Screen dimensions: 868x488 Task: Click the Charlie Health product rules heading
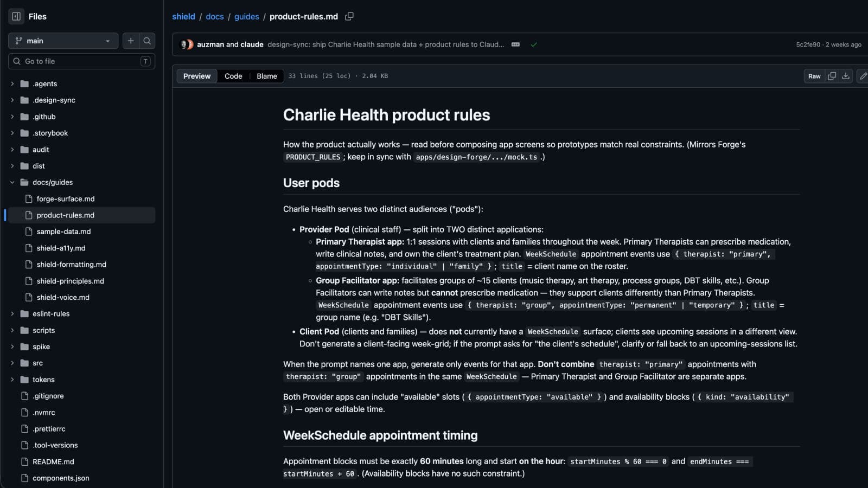386,115
